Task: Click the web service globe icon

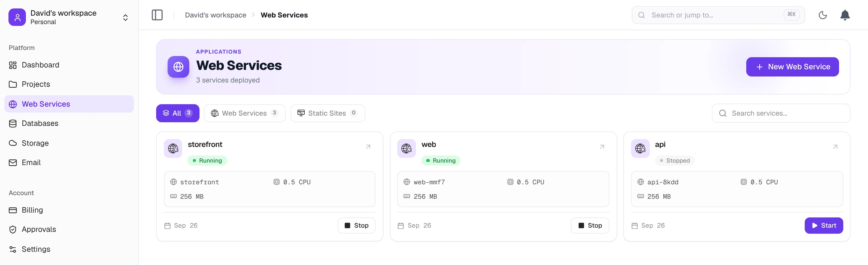Action: [x=406, y=148]
